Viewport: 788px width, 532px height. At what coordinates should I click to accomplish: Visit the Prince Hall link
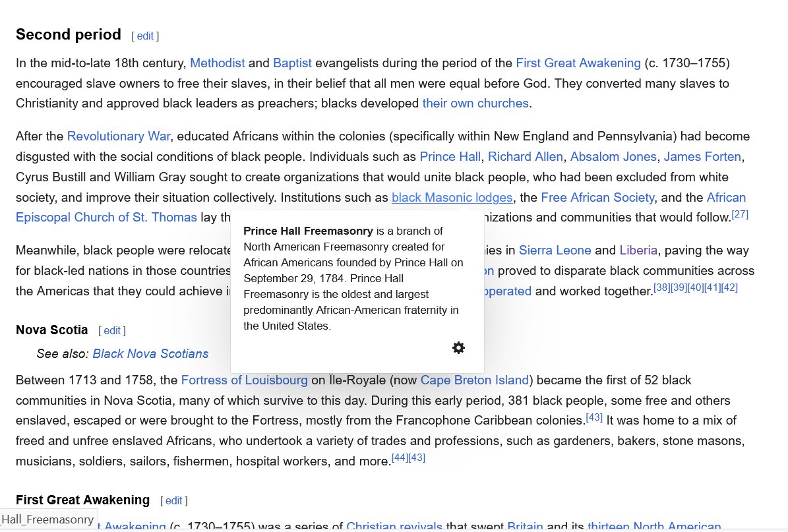[x=450, y=157]
